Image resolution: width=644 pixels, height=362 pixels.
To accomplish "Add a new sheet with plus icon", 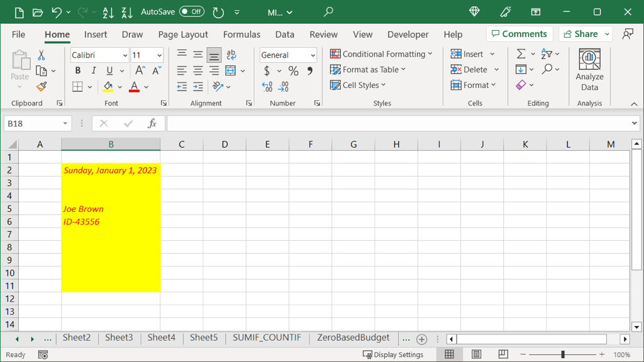I will (x=422, y=339).
